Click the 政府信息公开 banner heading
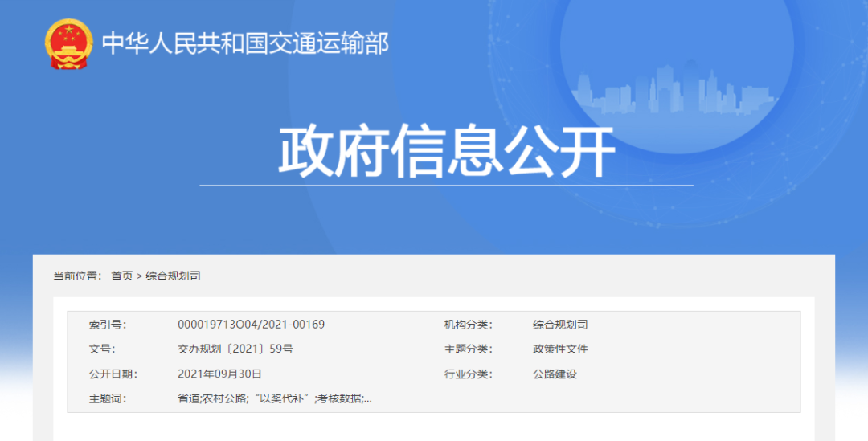Screen dimensions: 868x441 coord(446,150)
